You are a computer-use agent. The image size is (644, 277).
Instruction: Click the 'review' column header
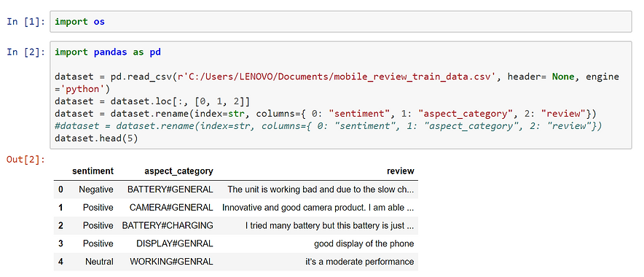401,171
